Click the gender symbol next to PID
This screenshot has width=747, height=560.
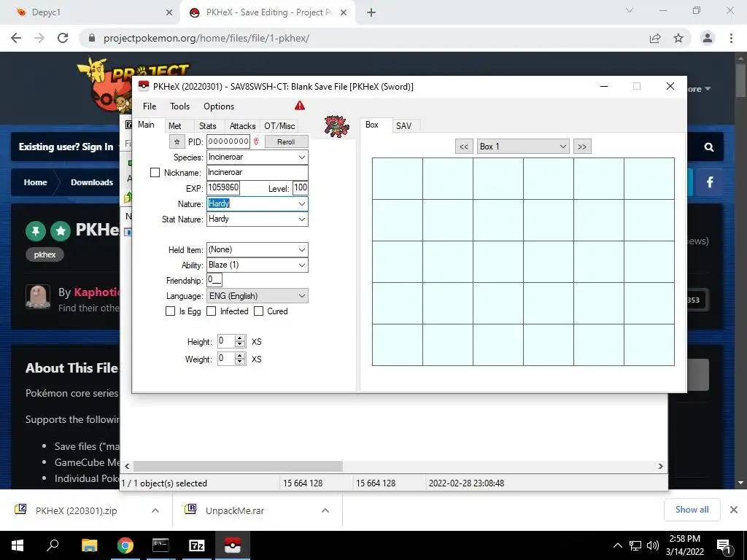click(x=256, y=141)
